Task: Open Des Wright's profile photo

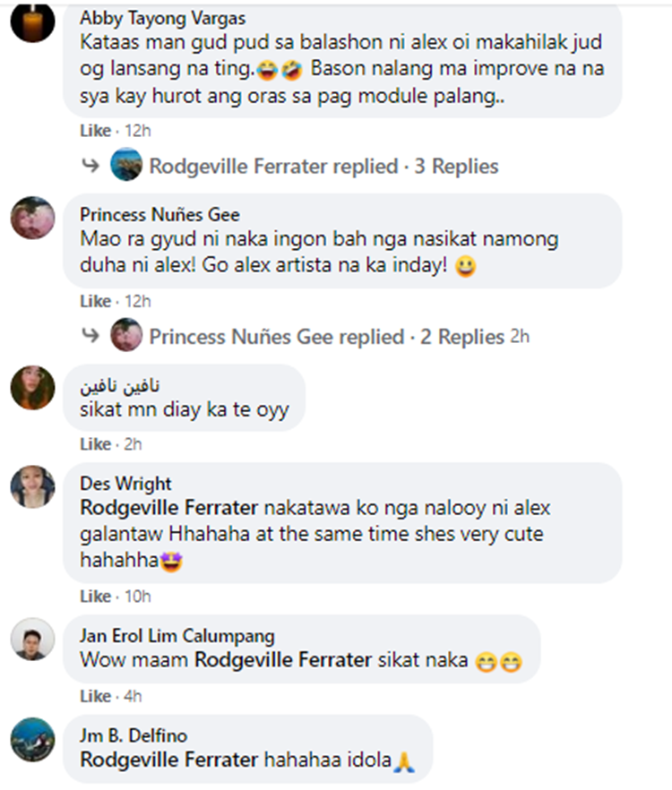Action: pos(33,486)
